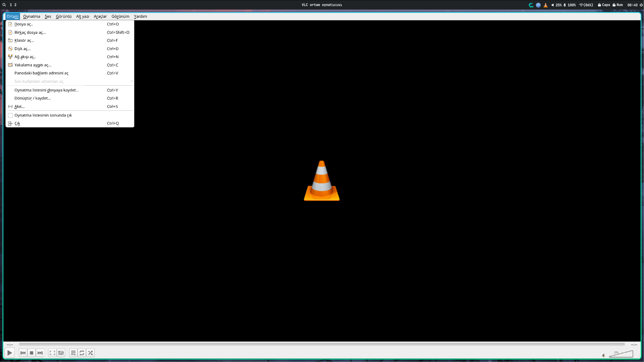Open Yakalama aygıtı aç... entry
The image size is (644, 362).
pyautogui.click(x=70, y=65)
